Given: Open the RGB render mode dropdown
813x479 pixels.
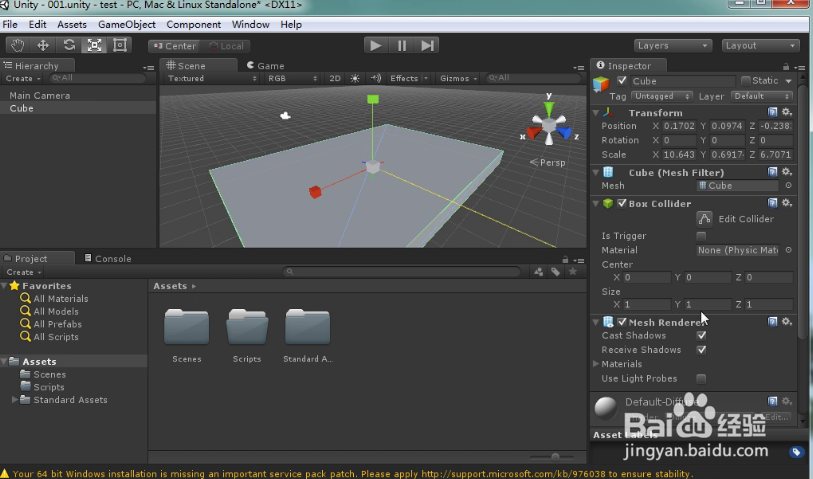Looking at the screenshot, I should tap(292, 78).
